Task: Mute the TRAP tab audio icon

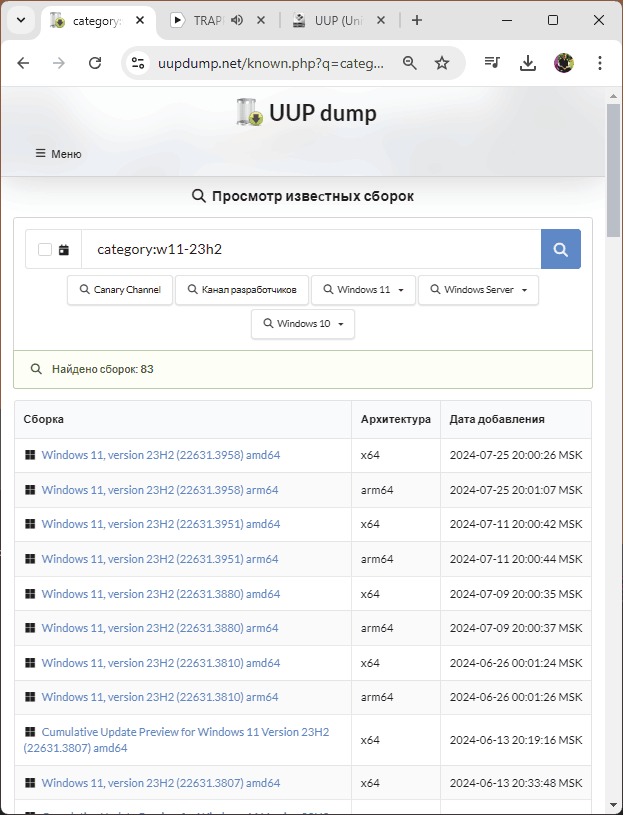Action: pos(237,20)
